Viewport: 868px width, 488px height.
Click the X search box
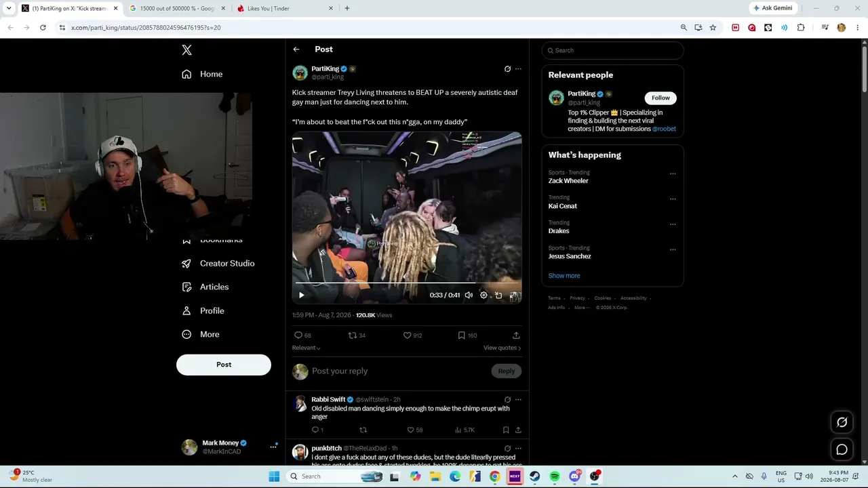pyautogui.click(x=613, y=50)
